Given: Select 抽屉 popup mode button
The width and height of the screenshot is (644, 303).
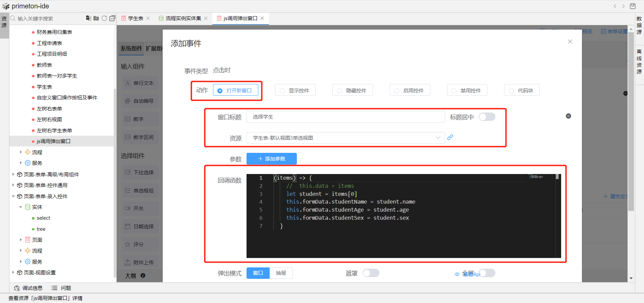Looking at the screenshot, I should (281, 273).
